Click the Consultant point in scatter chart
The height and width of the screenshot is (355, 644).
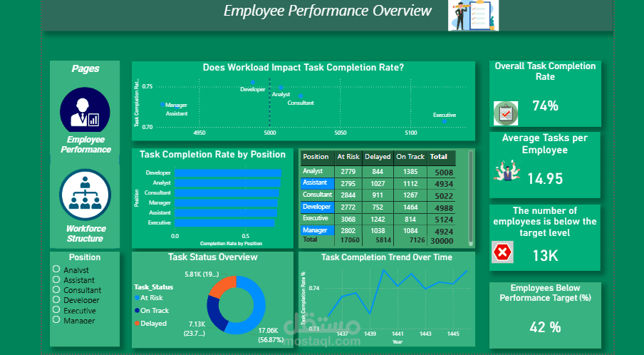pos(301,96)
